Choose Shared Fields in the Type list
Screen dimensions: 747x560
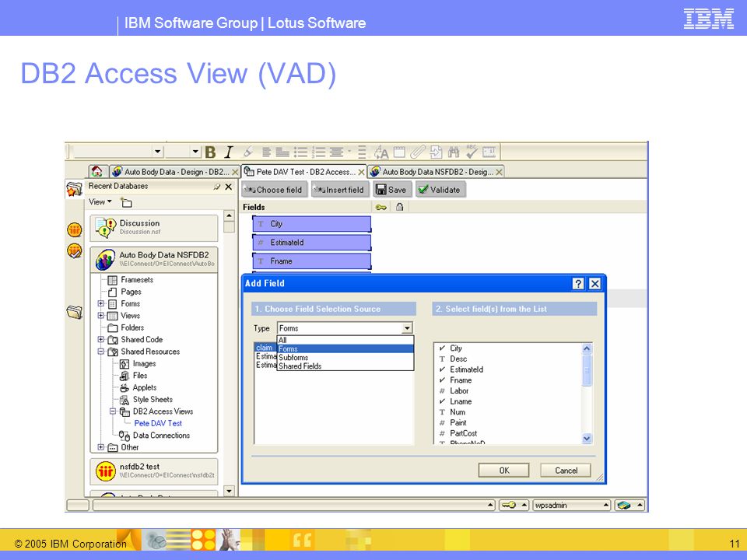[x=345, y=366]
